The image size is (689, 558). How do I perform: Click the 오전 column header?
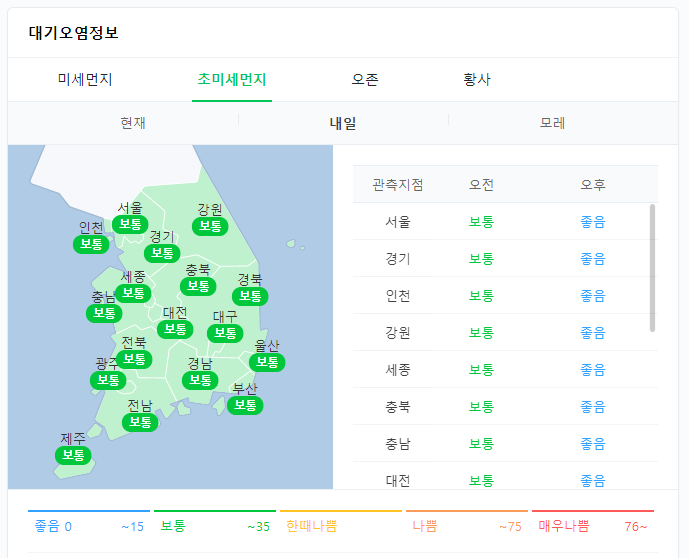point(481,185)
